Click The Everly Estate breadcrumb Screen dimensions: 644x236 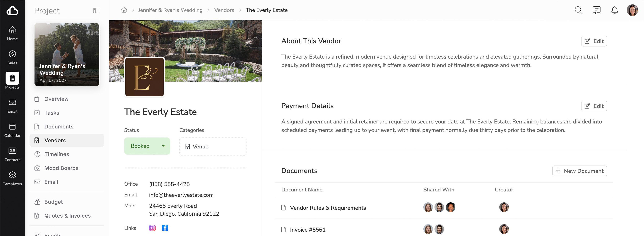(266, 10)
